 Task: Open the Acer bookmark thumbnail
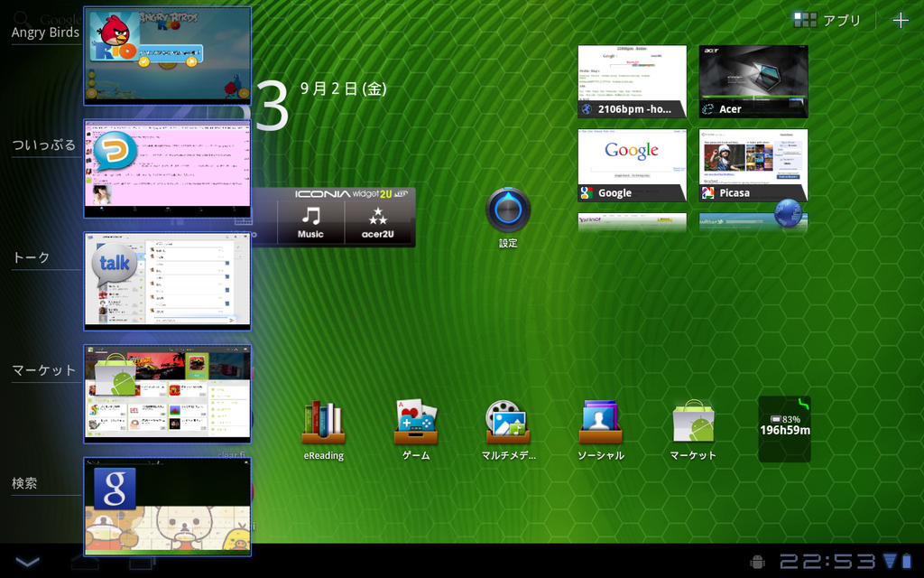(x=753, y=81)
